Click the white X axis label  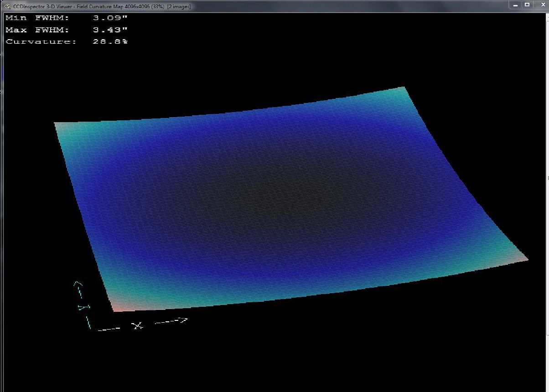click(x=137, y=325)
